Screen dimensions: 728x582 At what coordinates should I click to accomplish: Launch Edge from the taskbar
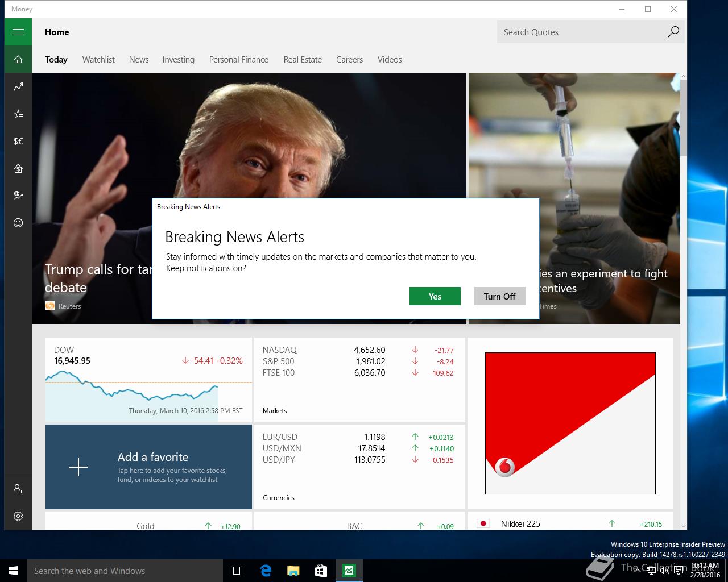pyautogui.click(x=266, y=571)
